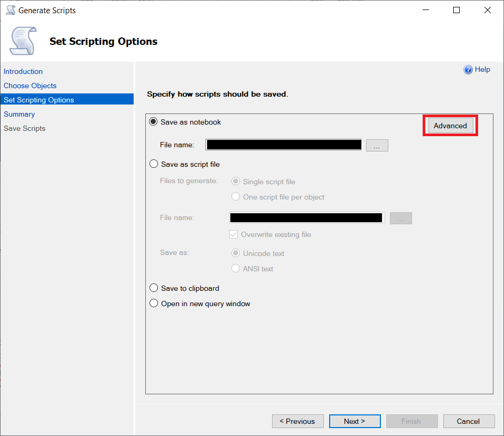
Task: Select the Save as script file option
Action: (153, 164)
